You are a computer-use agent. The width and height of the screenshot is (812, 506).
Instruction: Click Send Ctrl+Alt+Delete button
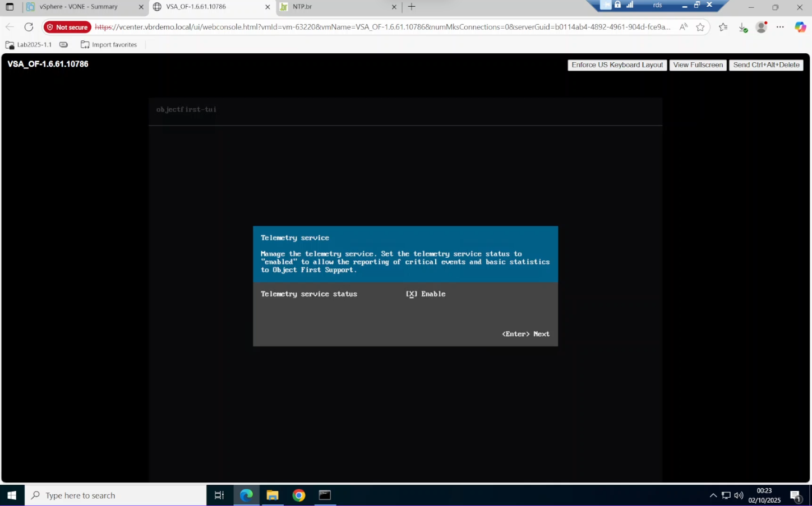[766, 65]
